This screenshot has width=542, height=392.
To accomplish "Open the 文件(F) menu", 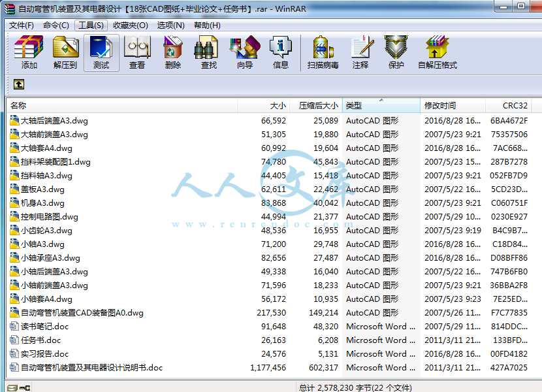I will (22, 25).
